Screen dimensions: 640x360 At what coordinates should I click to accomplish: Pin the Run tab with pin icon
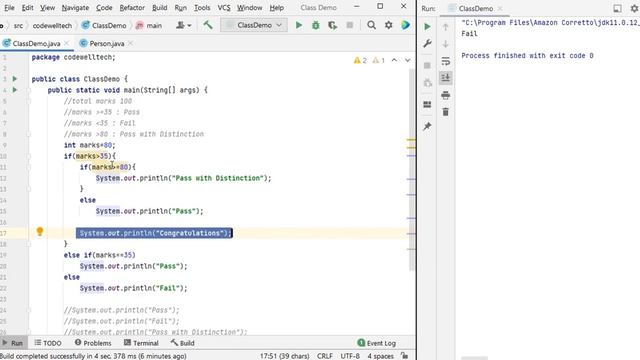pos(427,127)
